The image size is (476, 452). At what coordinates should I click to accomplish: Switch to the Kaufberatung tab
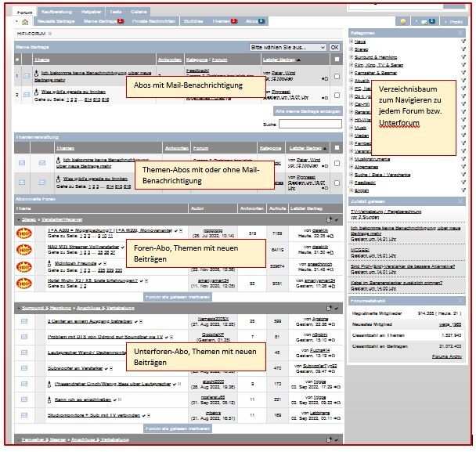click(x=57, y=12)
